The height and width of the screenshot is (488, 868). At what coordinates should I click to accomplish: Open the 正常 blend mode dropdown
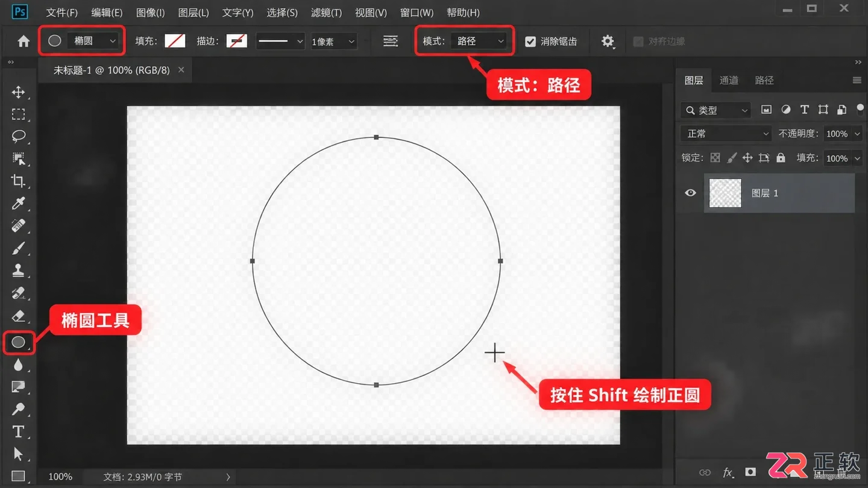tap(726, 134)
